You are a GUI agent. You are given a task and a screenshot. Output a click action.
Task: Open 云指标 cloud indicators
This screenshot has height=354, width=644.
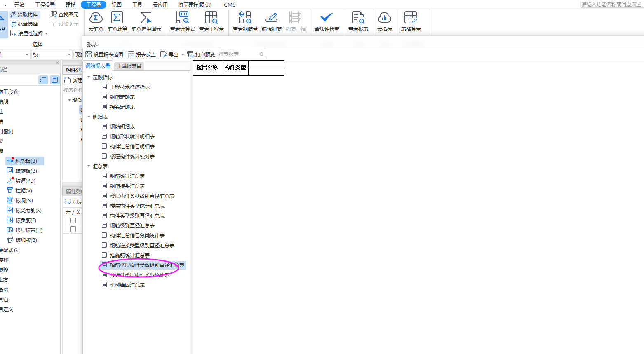click(385, 22)
